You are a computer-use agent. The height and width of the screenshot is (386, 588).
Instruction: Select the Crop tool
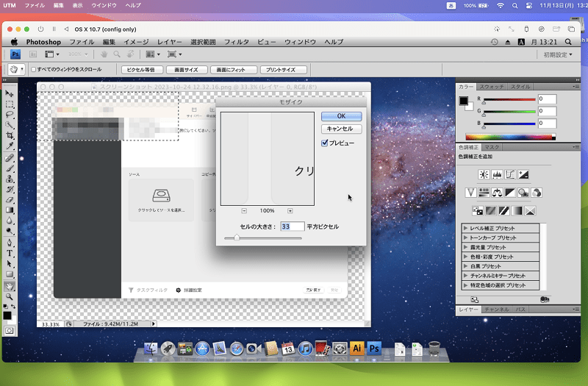(10, 135)
